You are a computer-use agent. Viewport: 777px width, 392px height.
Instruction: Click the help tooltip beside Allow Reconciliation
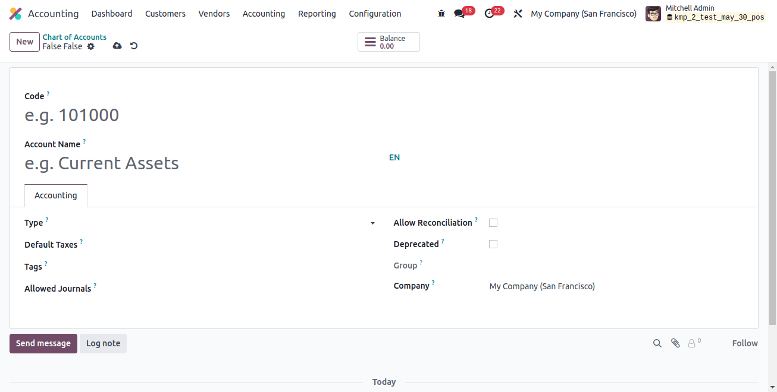click(476, 220)
